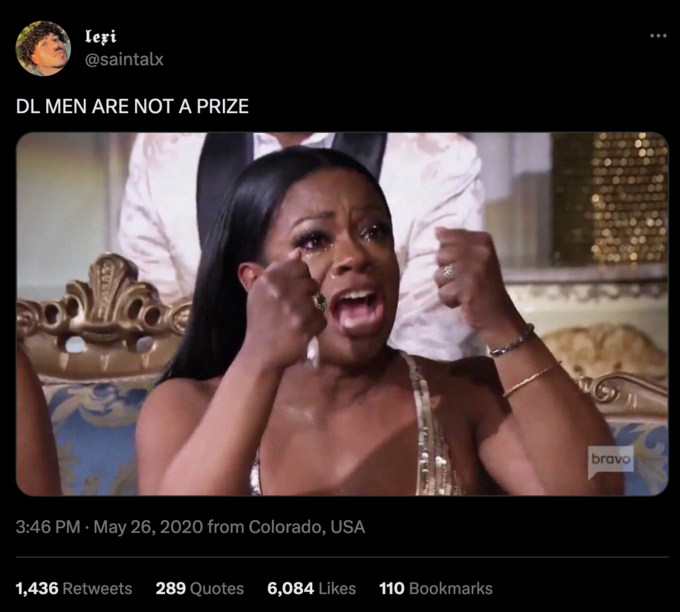View the 6,084 Likes list
The height and width of the screenshot is (612, 680).
pos(311,589)
